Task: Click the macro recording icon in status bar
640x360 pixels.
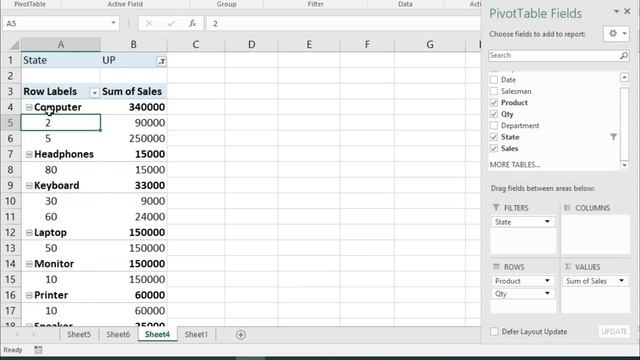Action: (38, 350)
